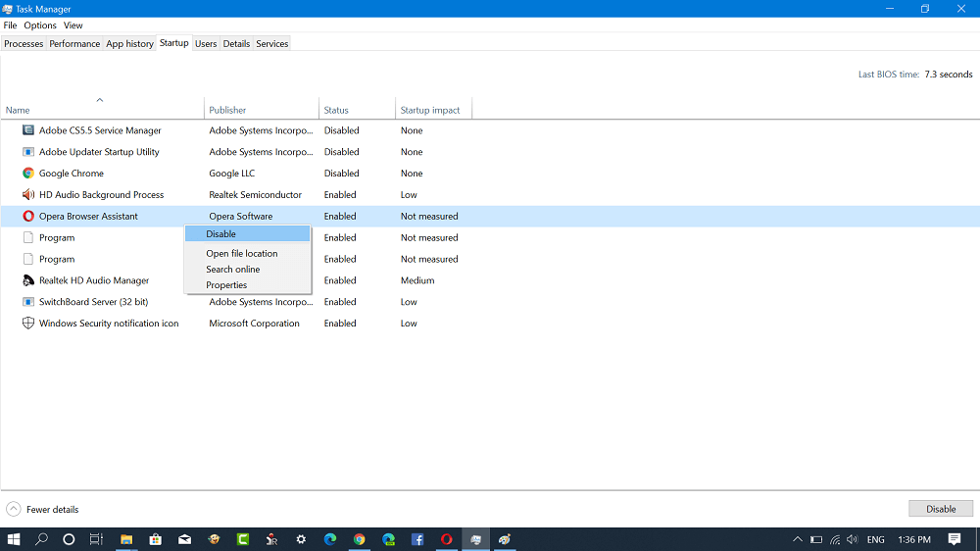980x551 pixels.
Task: Open the Paint palette icon on the taskbar
Action: (x=505, y=539)
